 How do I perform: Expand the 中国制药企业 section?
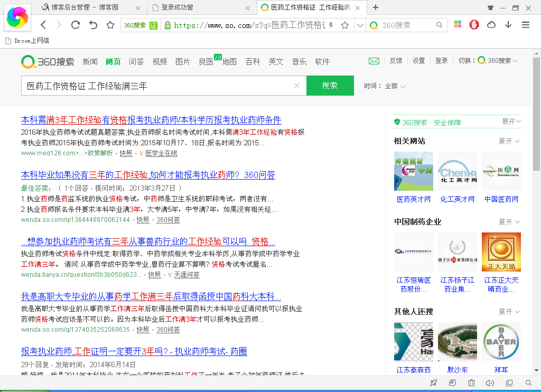tap(509, 222)
